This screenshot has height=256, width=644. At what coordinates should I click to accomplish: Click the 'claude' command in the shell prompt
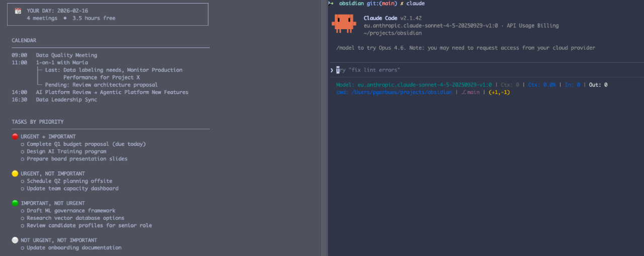[416, 4]
